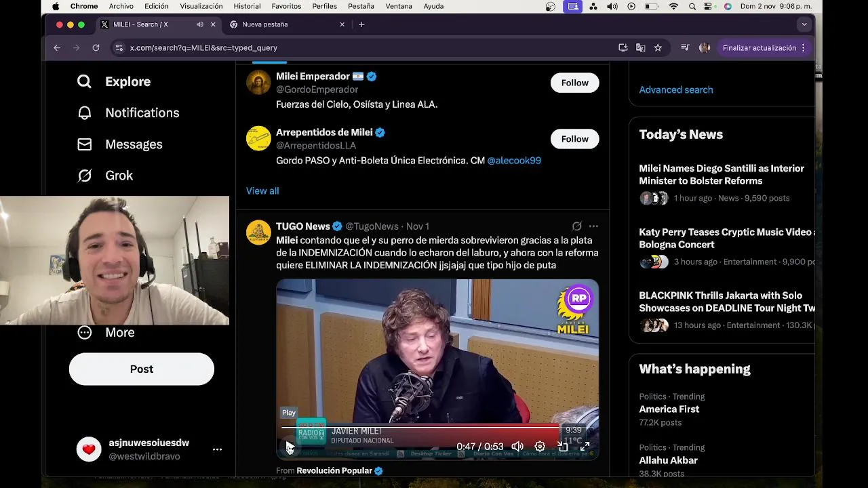868x488 pixels.
Task: Reload the page
Action: click(x=96, y=48)
